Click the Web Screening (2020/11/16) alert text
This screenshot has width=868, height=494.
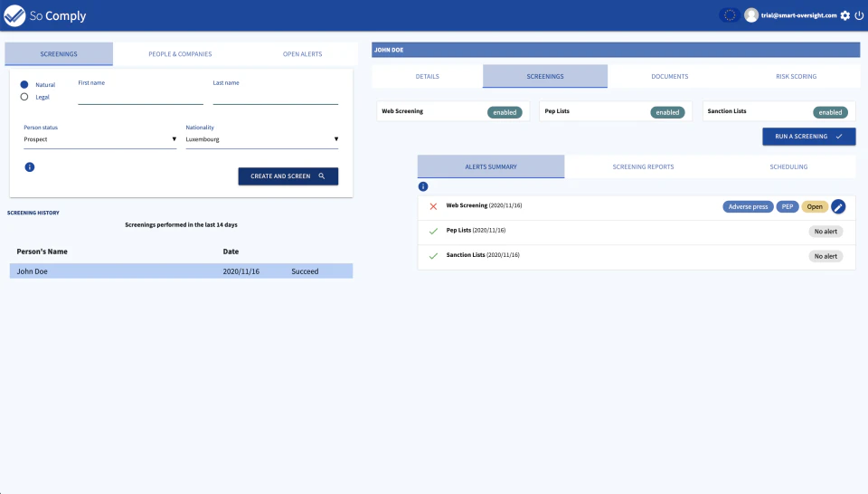(x=484, y=205)
